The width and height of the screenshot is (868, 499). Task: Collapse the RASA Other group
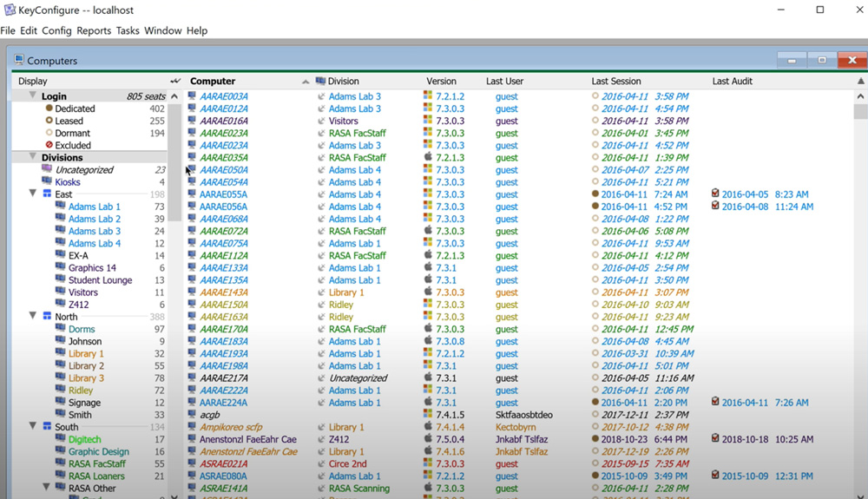[47, 488]
